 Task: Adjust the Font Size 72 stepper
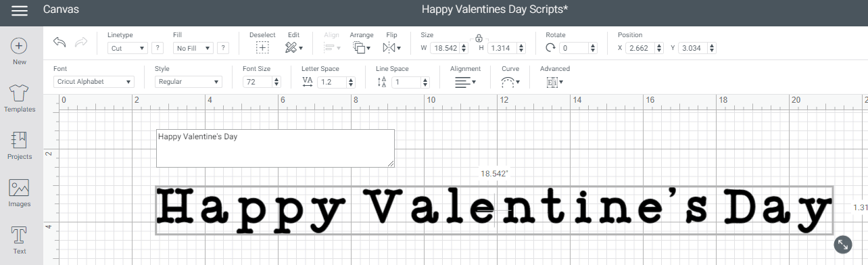[276, 82]
